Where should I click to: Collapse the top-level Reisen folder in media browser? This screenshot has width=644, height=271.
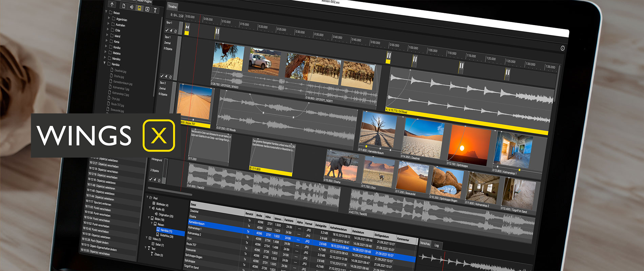coord(107,12)
